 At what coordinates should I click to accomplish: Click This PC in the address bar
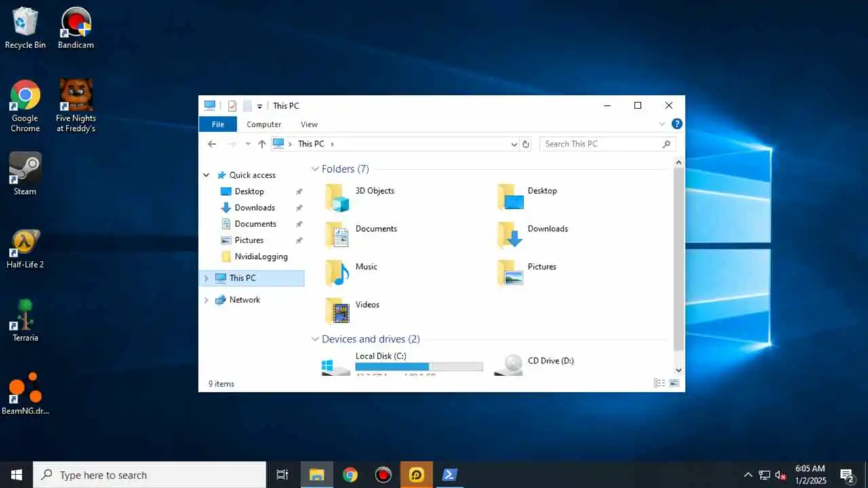[x=311, y=144]
